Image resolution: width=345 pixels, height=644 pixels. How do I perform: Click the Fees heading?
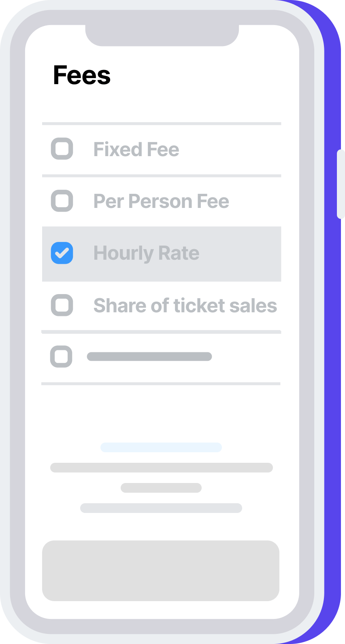click(82, 75)
